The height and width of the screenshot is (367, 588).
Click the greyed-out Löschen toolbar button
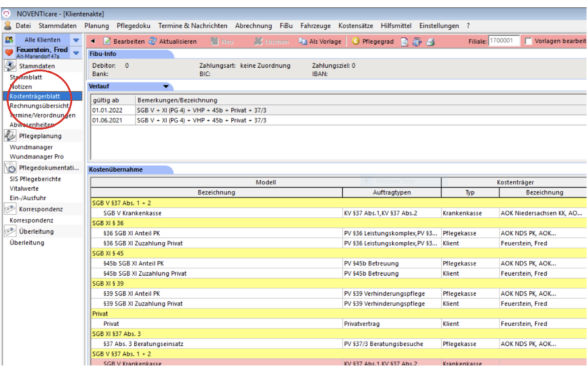coord(271,42)
